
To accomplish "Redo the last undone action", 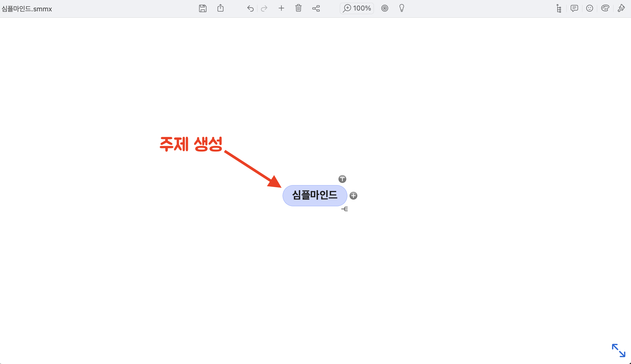I will click(264, 9).
